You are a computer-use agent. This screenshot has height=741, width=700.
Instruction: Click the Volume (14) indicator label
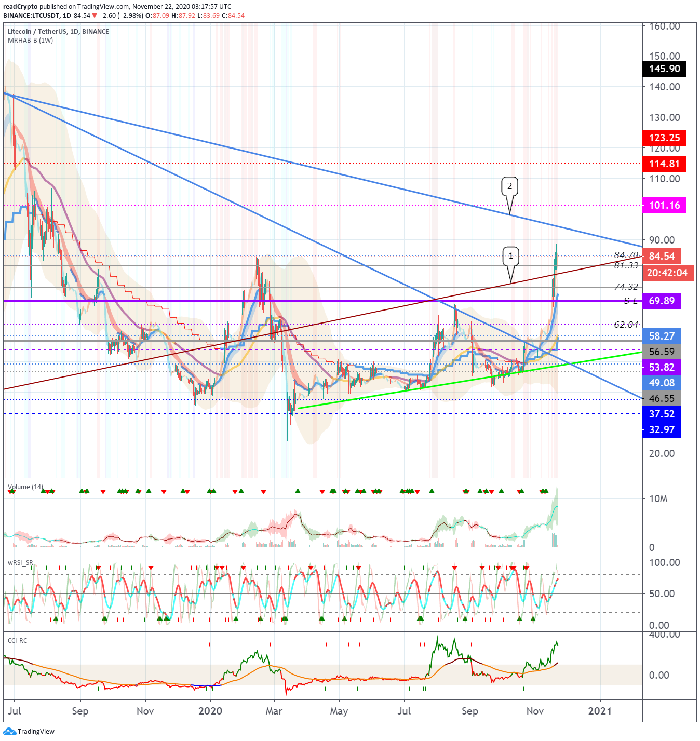(25, 487)
